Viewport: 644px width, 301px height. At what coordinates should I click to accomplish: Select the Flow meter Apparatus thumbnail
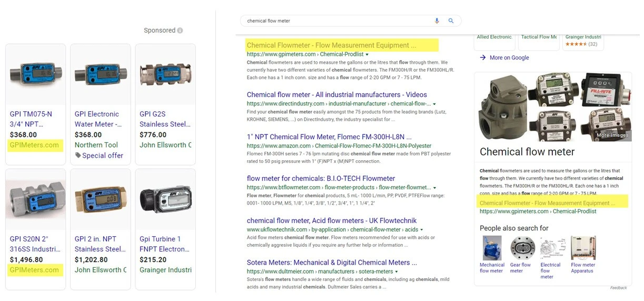point(583,248)
